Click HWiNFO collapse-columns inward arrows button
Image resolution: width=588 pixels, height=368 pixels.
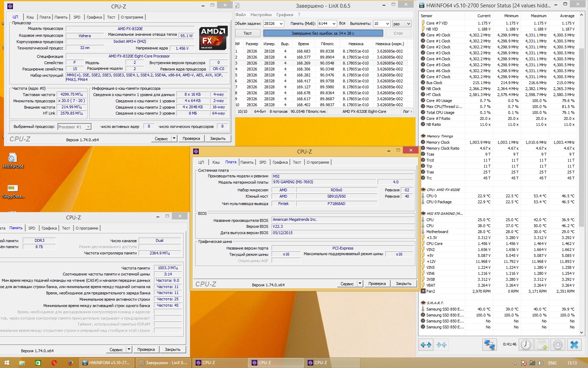pos(442,345)
